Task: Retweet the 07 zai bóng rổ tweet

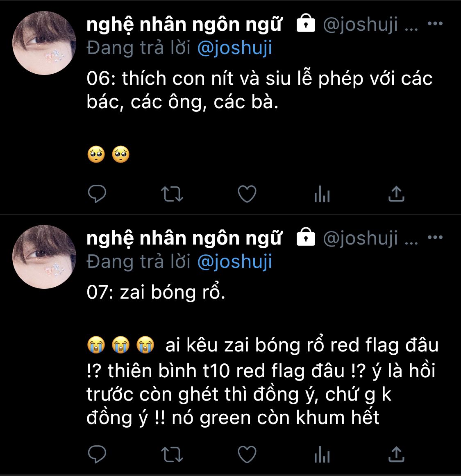Action: click(x=172, y=454)
